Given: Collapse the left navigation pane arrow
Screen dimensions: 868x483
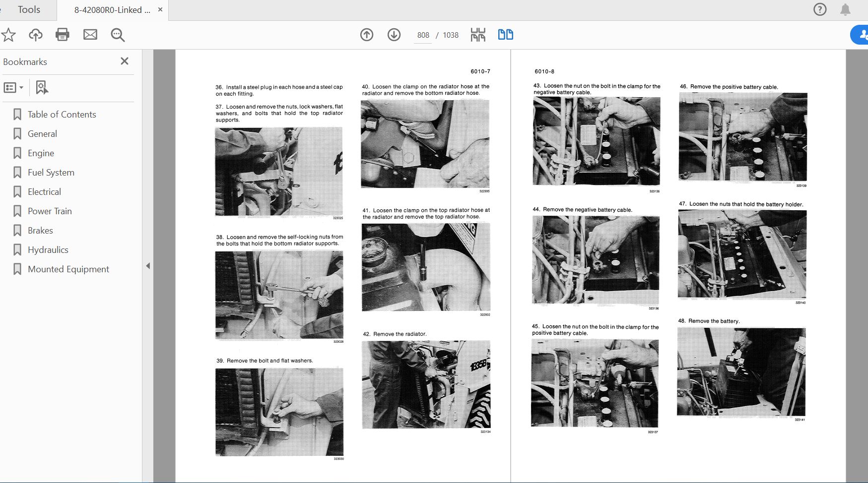Looking at the screenshot, I should point(148,266).
